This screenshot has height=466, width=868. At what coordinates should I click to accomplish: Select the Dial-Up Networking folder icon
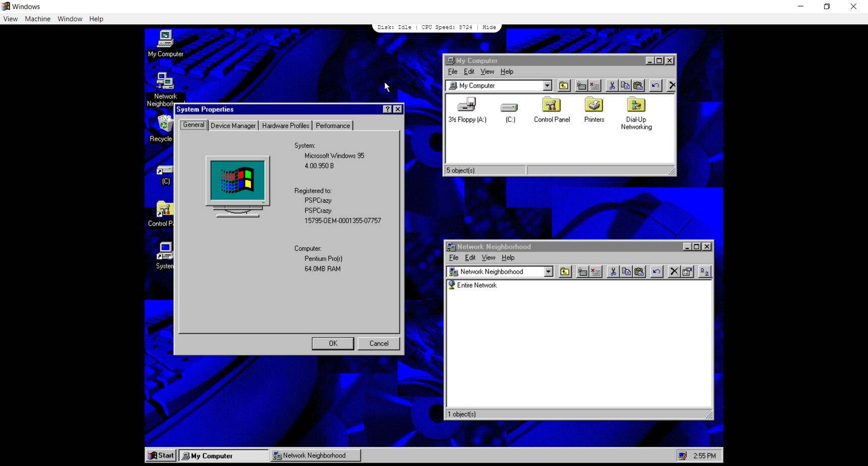[636, 114]
